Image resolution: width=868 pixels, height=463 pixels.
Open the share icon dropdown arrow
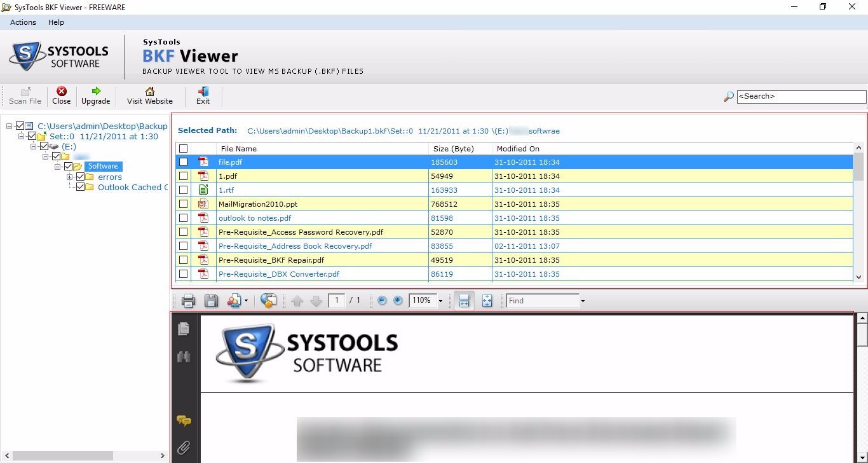click(x=247, y=301)
